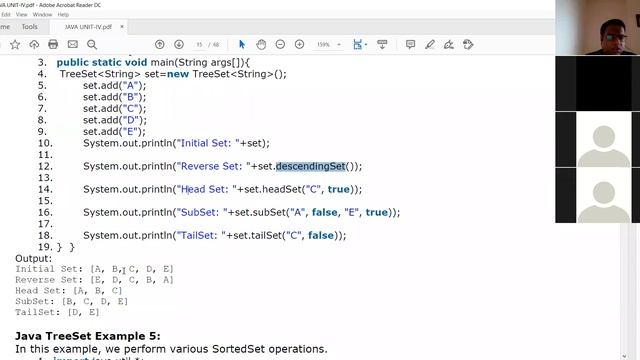Add a comment with the note icon
This screenshot has width=640, height=360.
410,44
